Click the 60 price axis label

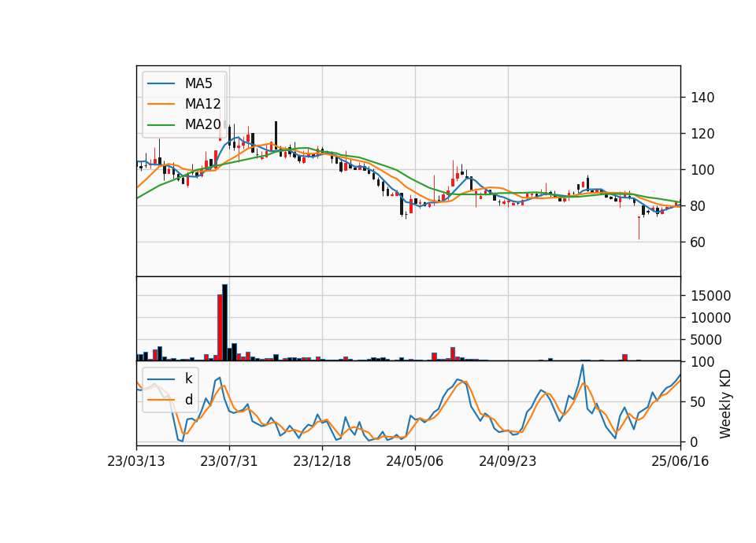[x=699, y=242]
